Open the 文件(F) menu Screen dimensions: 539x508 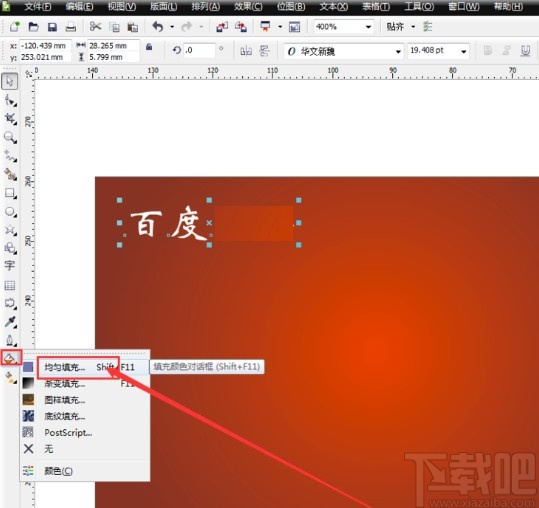coord(38,7)
